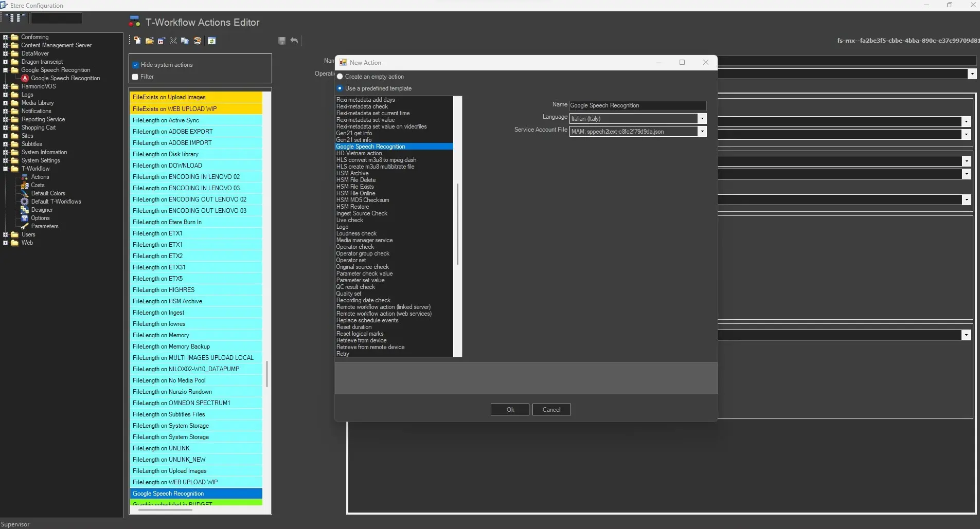Click the Name input field in dialog
Image resolution: width=980 pixels, height=529 pixels.
[637, 105]
